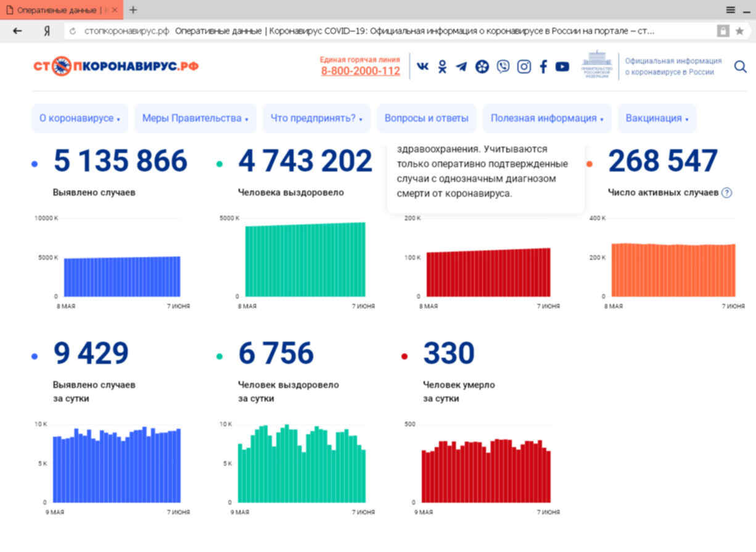Click the 5 135 866 total cases figure
The image size is (756, 552).
(120, 161)
